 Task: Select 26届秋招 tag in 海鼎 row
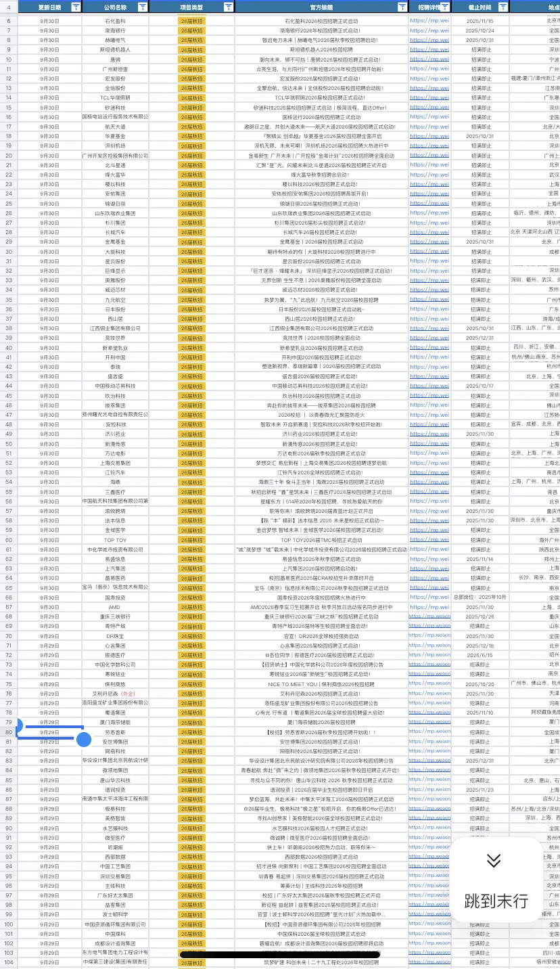tap(191, 482)
